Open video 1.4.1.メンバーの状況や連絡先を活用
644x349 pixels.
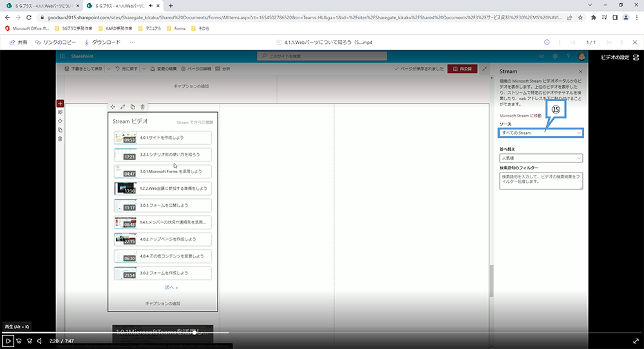click(x=163, y=222)
